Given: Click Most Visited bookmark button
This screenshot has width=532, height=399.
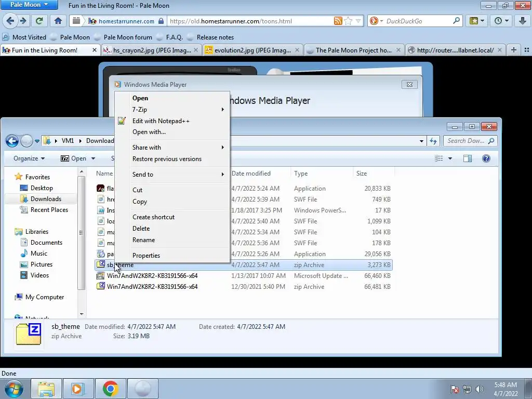Looking at the screenshot, I should click(24, 37).
